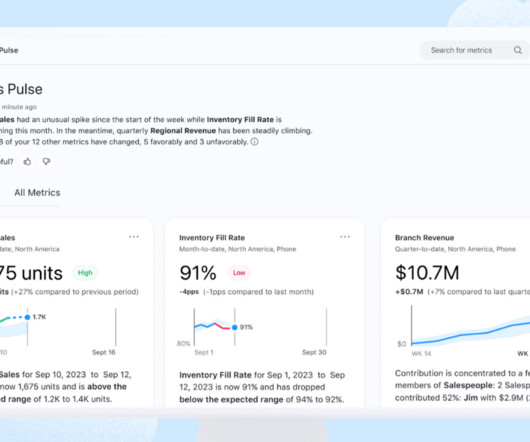The width and height of the screenshot is (530, 442).
Task: Click bold Inventory Fill Rate in summary
Action: point(240,120)
